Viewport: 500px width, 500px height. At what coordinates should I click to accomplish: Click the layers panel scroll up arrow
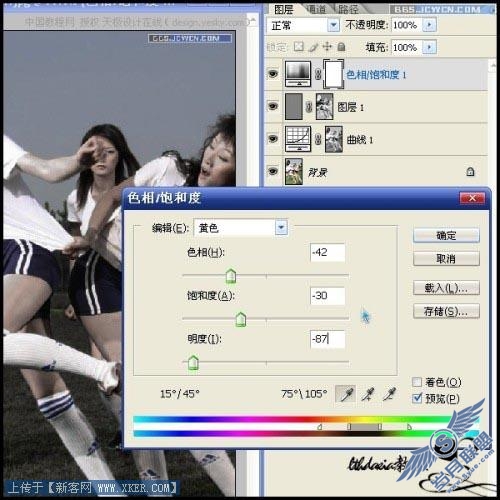click(493, 66)
